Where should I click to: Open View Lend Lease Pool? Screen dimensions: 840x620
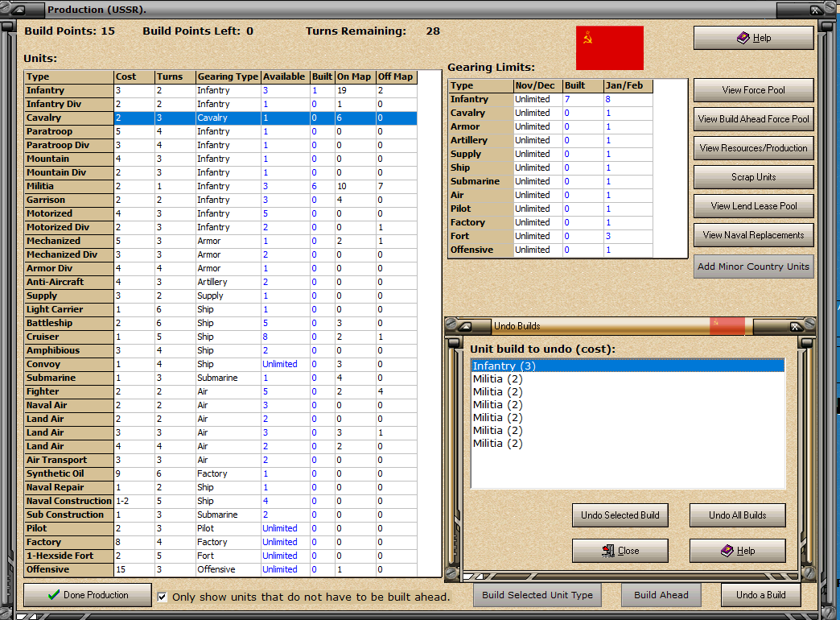click(x=753, y=206)
